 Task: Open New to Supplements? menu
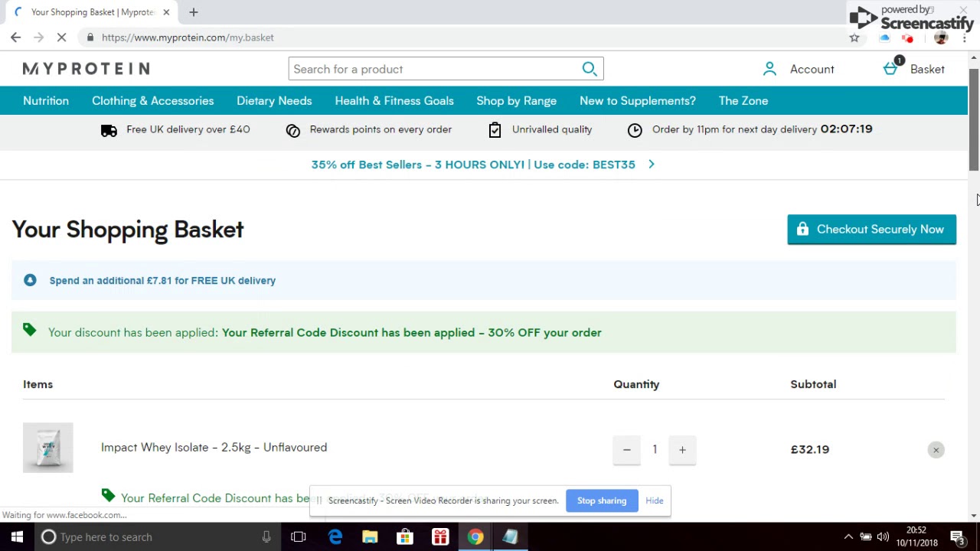[x=638, y=101]
